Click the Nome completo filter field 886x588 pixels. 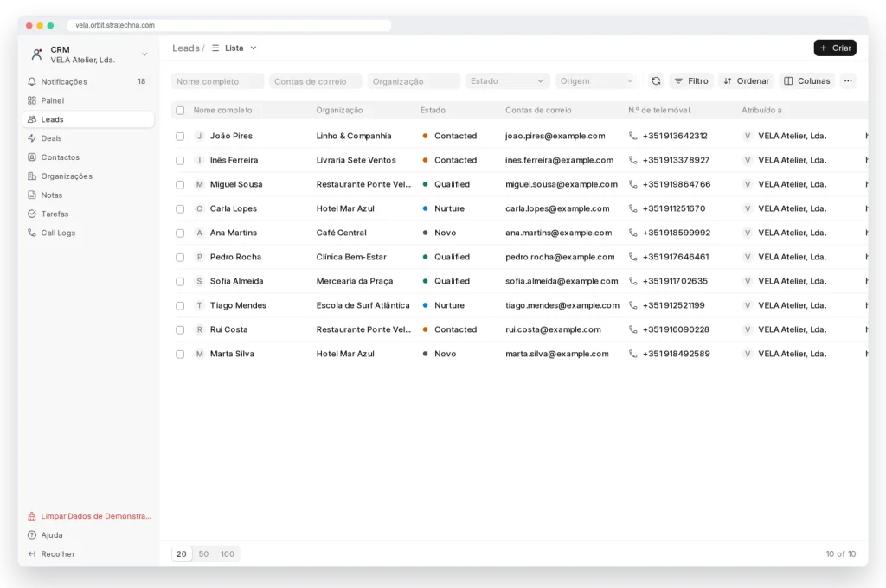click(x=217, y=81)
